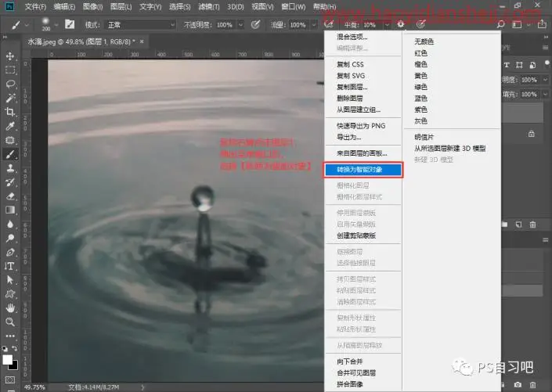Enable airbrush-style build-up effects
Screen dimensions: 552x392
click(x=328, y=24)
